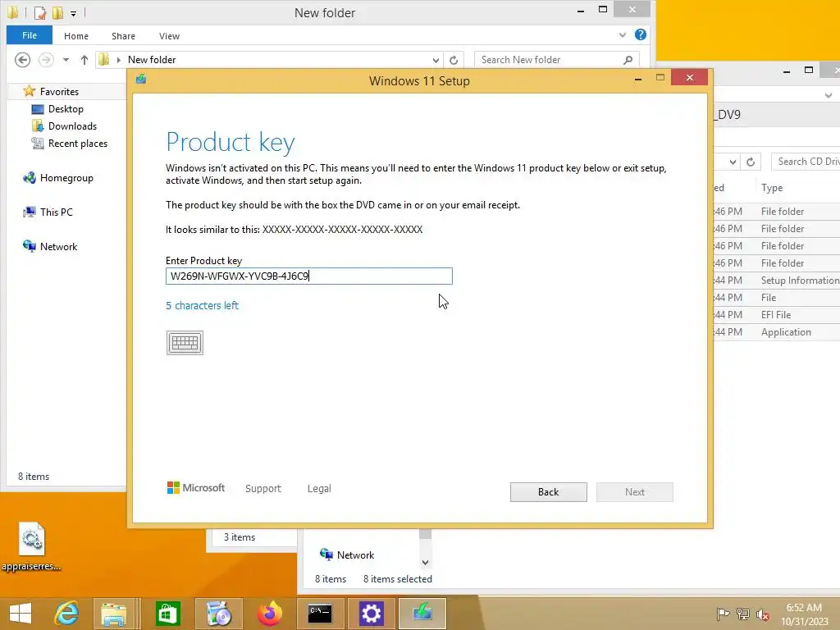Open the File tab in Explorer

coord(30,35)
